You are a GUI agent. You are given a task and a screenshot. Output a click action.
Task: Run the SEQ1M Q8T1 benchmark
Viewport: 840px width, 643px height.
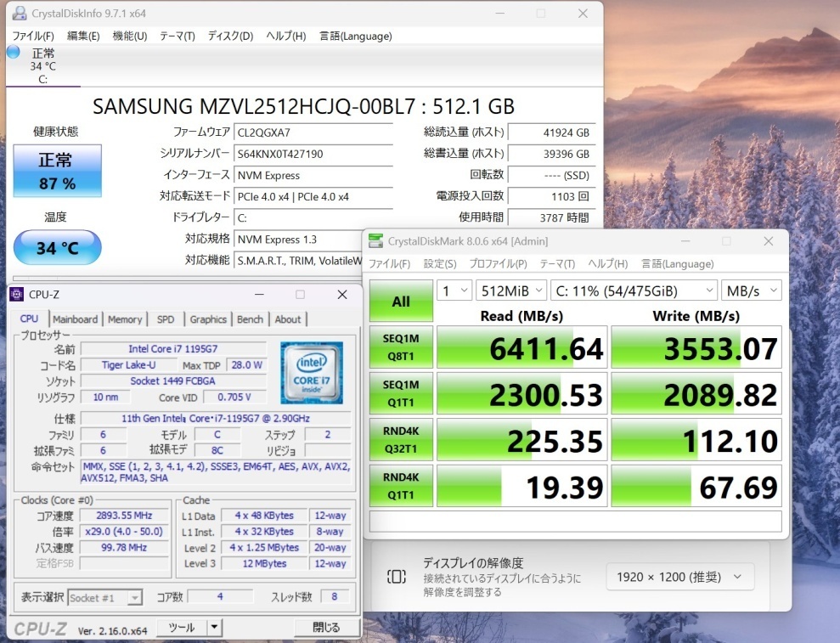[x=401, y=347]
